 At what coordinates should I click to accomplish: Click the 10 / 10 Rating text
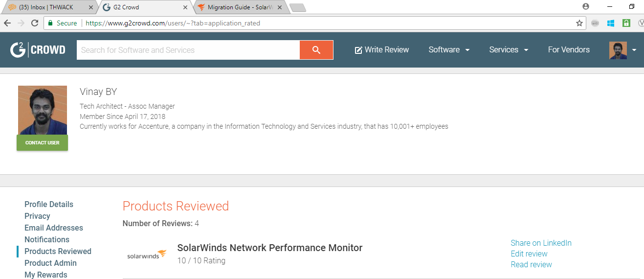click(201, 261)
